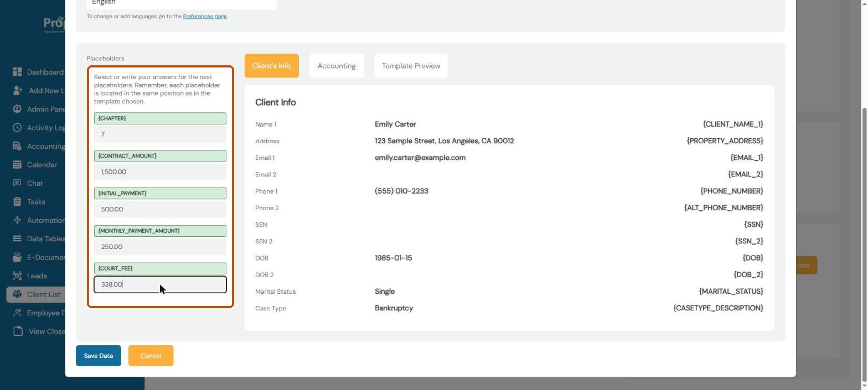This screenshot has height=390, width=868.
Task: Click the {ALT_PHONE_NUMBER} placeholder code
Action: tap(724, 208)
